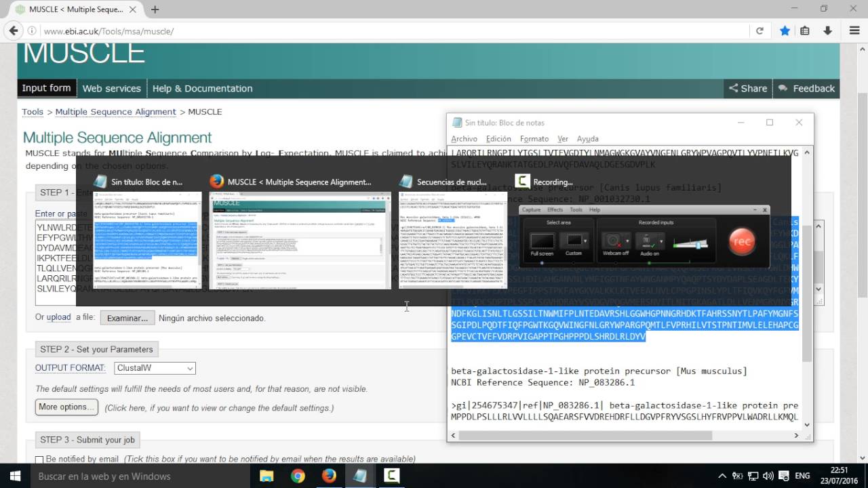Click the Feedback button on EBI page

(806, 88)
